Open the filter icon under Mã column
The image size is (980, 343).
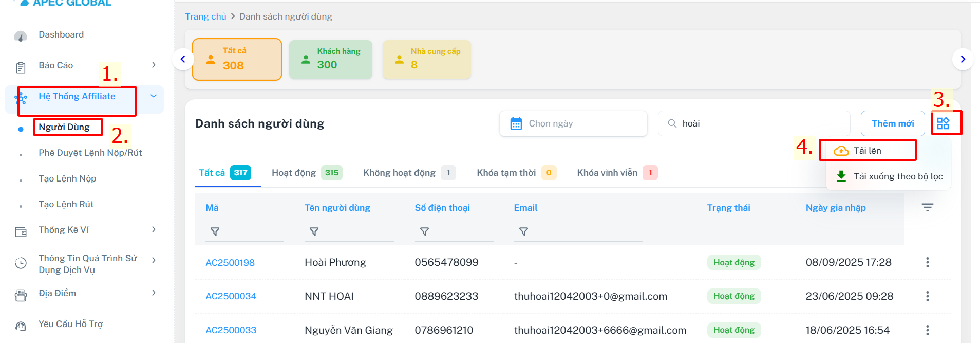[x=215, y=232]
